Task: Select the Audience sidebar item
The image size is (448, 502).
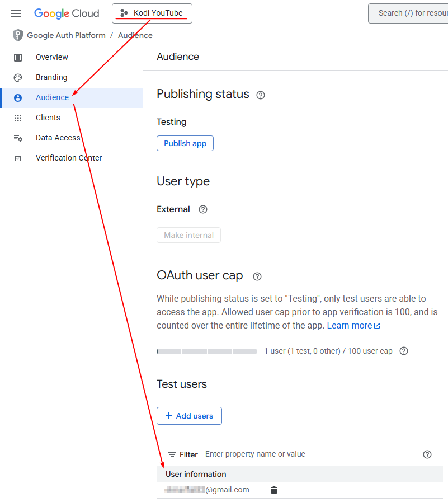Action: coord(72,97)
